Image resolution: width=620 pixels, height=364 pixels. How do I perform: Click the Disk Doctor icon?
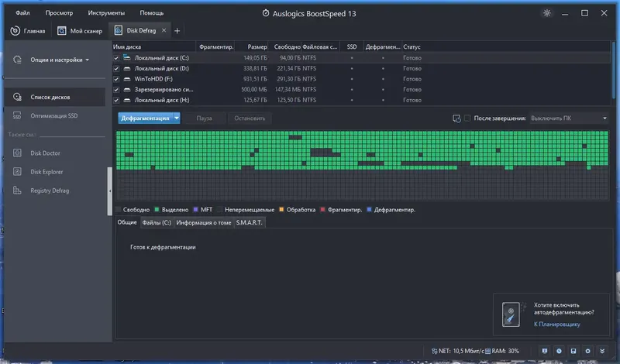17,153
